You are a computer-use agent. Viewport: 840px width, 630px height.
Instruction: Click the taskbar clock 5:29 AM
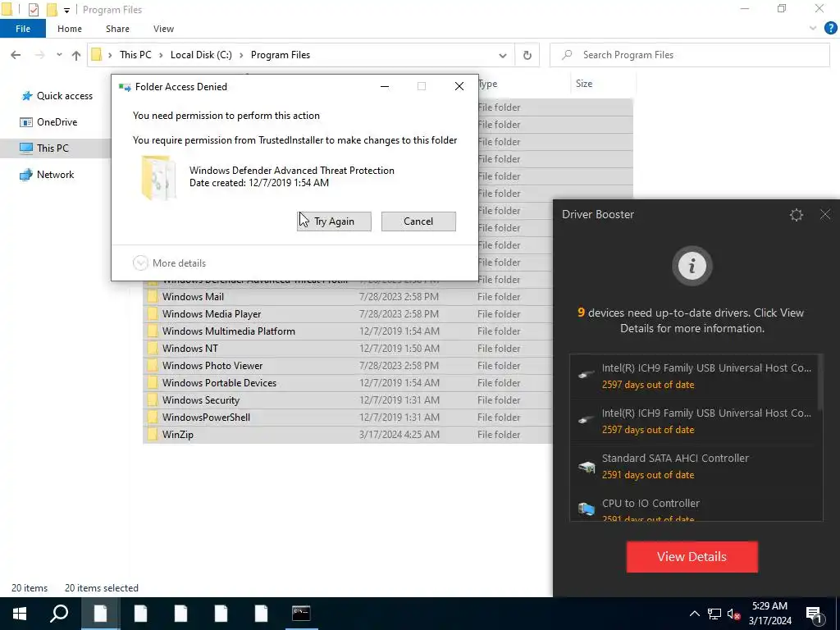tap(769, 606)
